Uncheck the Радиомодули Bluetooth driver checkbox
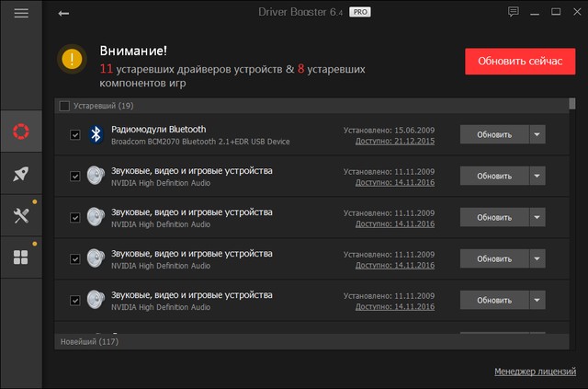 [75, 135]
